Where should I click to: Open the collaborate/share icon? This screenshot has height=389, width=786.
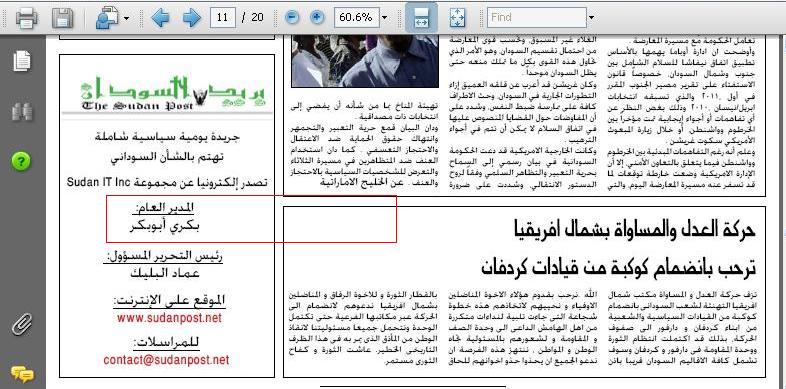click(x=107, y=18)
